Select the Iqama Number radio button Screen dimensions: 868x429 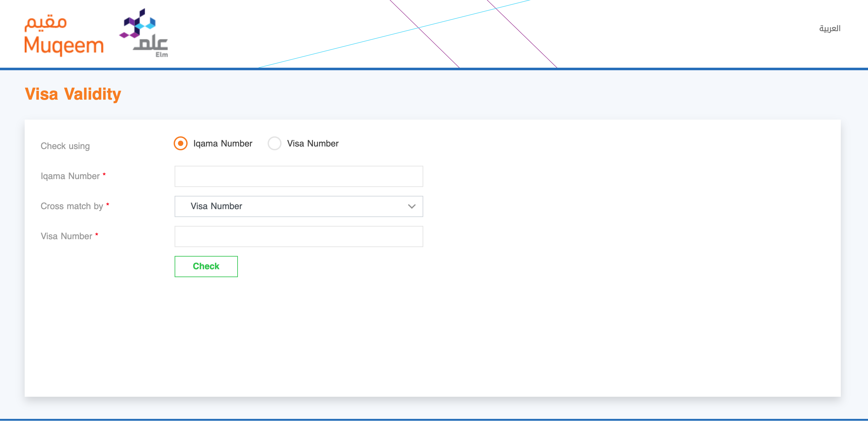[181, 143]
